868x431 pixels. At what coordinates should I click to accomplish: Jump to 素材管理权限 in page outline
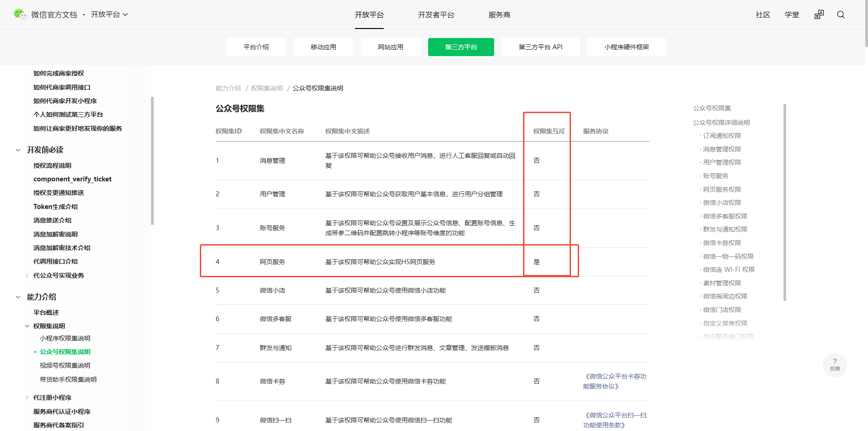[722, 283]
